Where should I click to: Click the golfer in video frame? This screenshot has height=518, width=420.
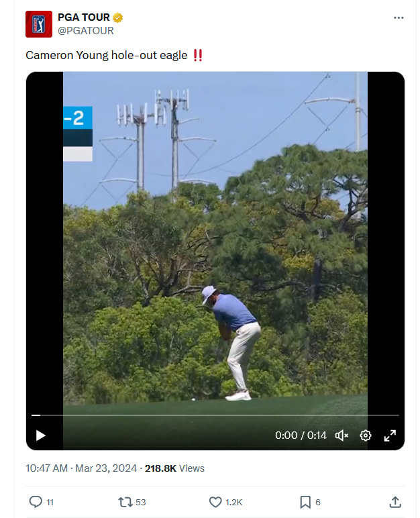pyautogui.click(x=231, y=343)
